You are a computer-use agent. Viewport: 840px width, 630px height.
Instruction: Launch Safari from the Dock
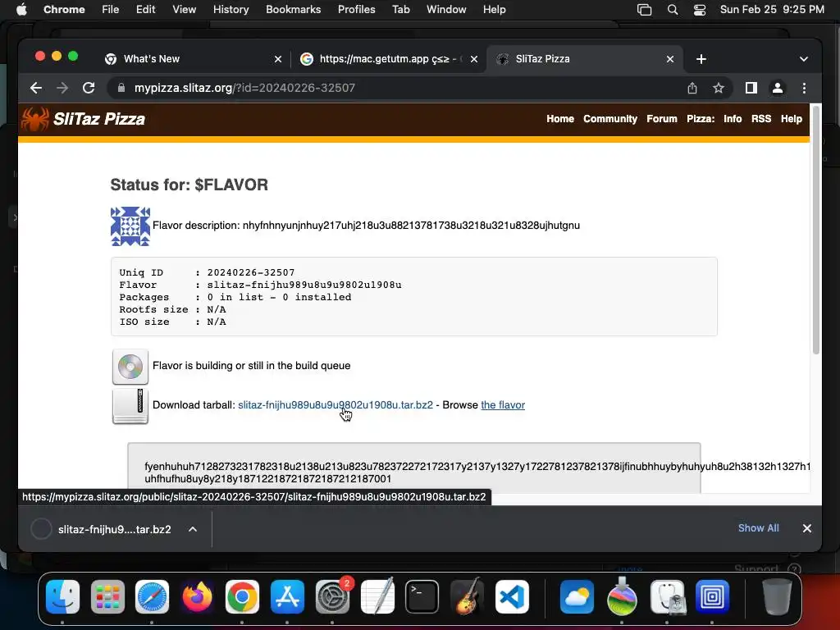pos(152,596)
